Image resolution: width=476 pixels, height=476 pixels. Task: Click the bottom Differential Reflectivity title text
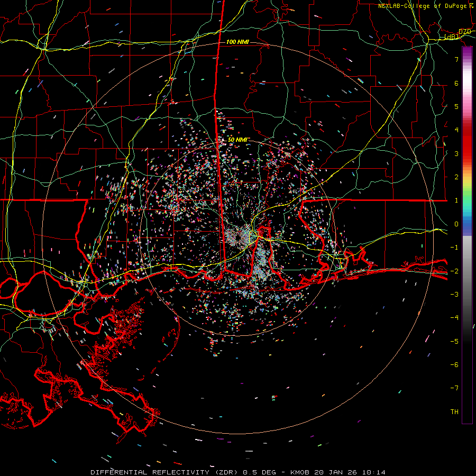238,472
